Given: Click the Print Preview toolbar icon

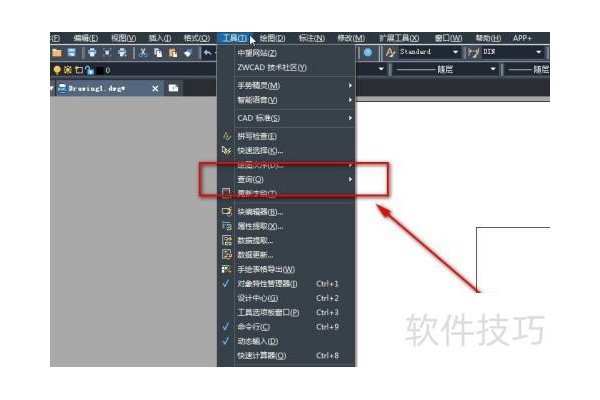Looking at the screenshot, I should [107, 52].
